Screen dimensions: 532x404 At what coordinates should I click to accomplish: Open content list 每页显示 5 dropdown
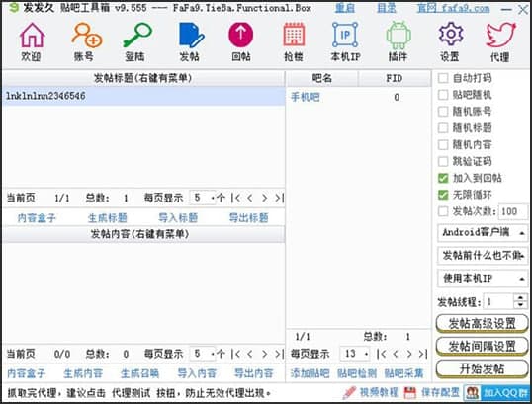(x=203, y=354)
